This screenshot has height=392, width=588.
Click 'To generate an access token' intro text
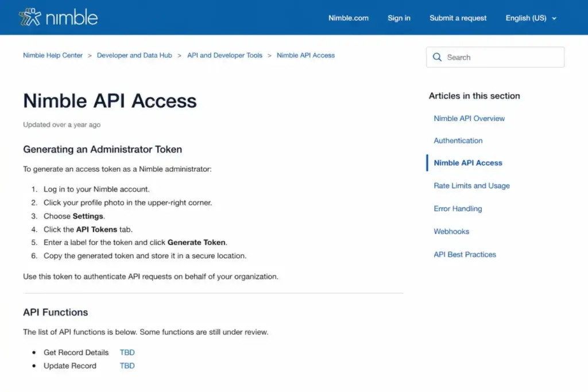(x=117, y=169)
